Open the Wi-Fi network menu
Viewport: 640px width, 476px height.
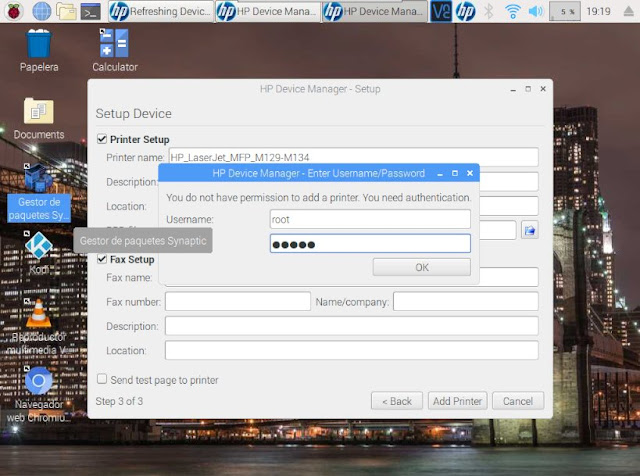[513, 11]
